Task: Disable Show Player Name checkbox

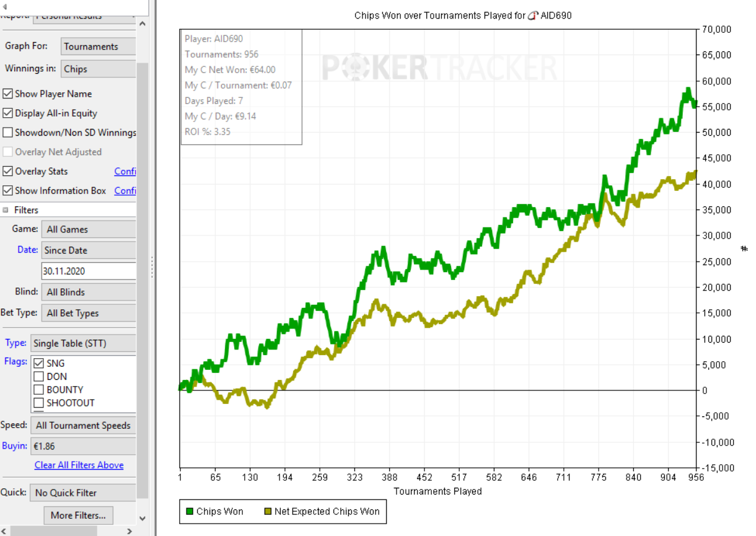Action: [7, 94]
